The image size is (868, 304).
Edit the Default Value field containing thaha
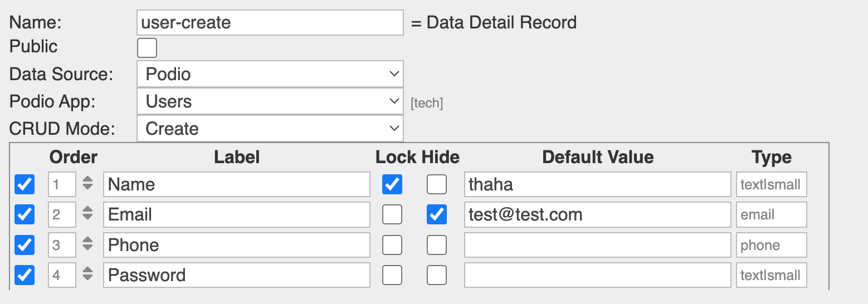point(597,184)
